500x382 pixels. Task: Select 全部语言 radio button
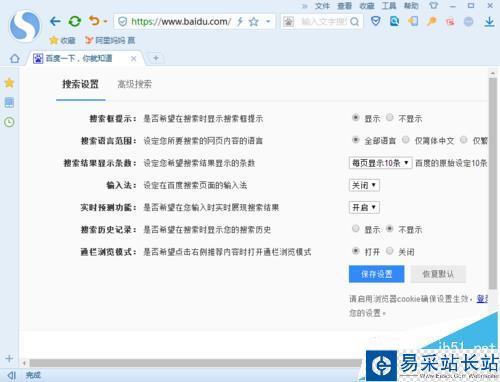356,140
